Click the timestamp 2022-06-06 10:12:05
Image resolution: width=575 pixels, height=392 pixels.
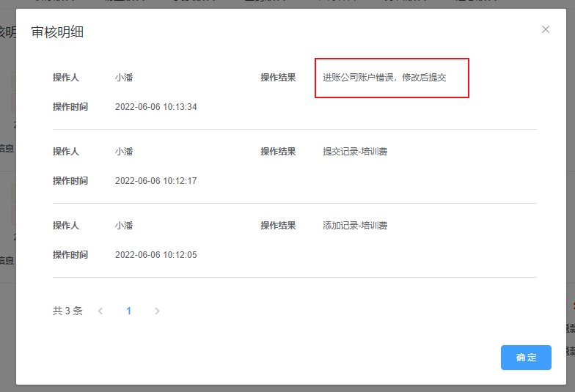coord(155,255)
